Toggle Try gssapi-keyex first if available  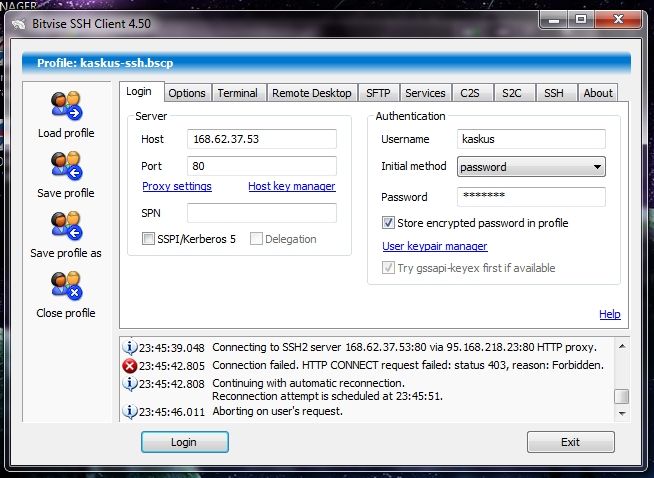pos(388,267)
